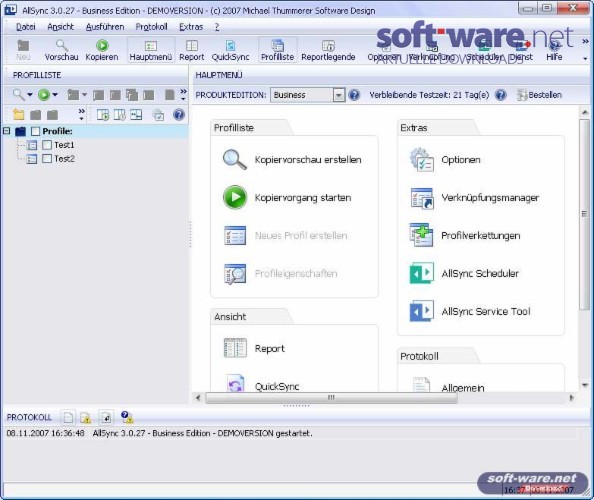This screenshot has height=500, width=594.
Task: Click the help icon beside edition dropdown
Action: click(354, 95)
